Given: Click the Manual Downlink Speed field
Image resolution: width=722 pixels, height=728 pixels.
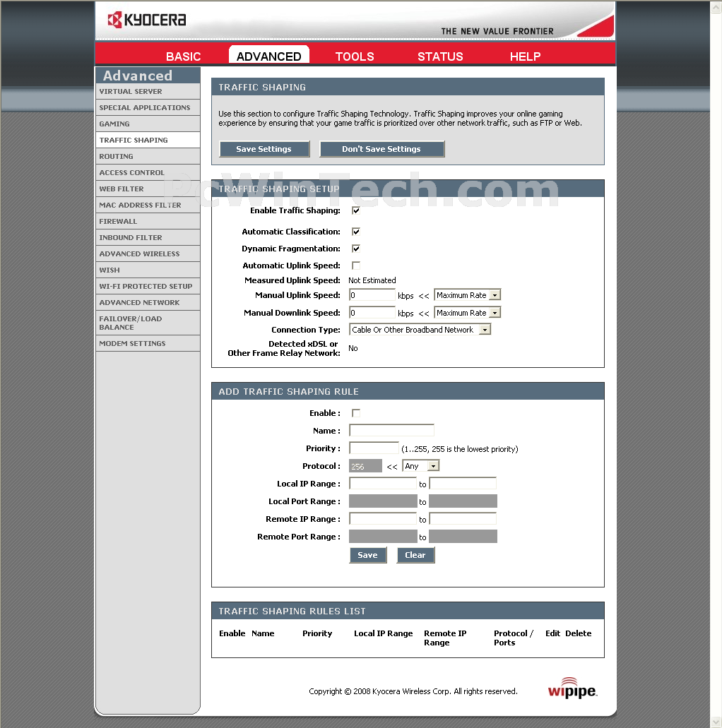Looking at the screenshot, I should pyautogui.click(x=372, y=313).
